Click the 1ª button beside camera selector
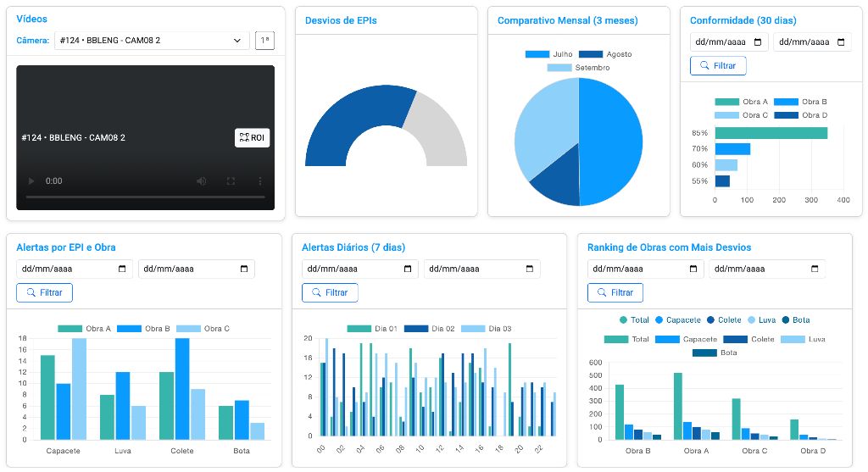 [264, 41]
